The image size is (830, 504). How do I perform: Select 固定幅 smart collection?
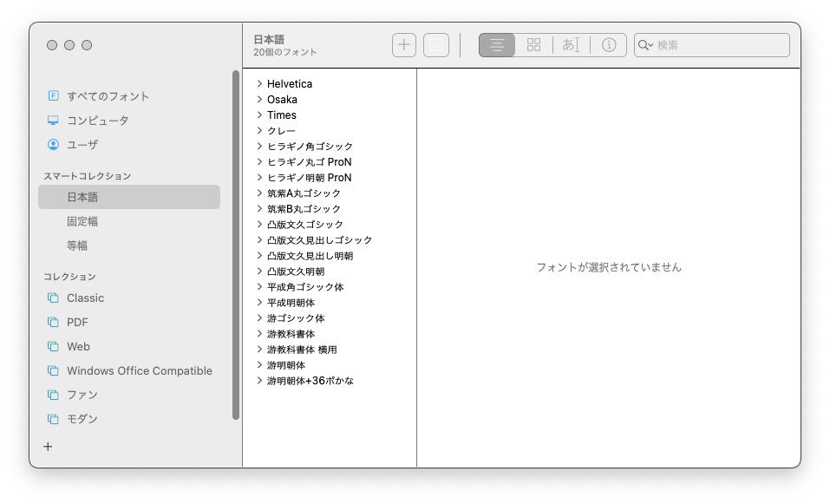point(129,221)
